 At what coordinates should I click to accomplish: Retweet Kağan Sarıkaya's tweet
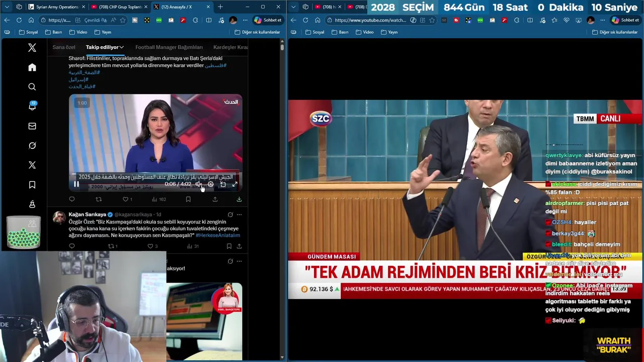tap(113, 246)
